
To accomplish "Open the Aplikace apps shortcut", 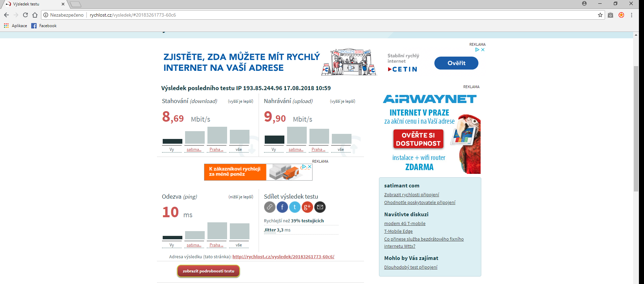I will [x=16, y=26].
